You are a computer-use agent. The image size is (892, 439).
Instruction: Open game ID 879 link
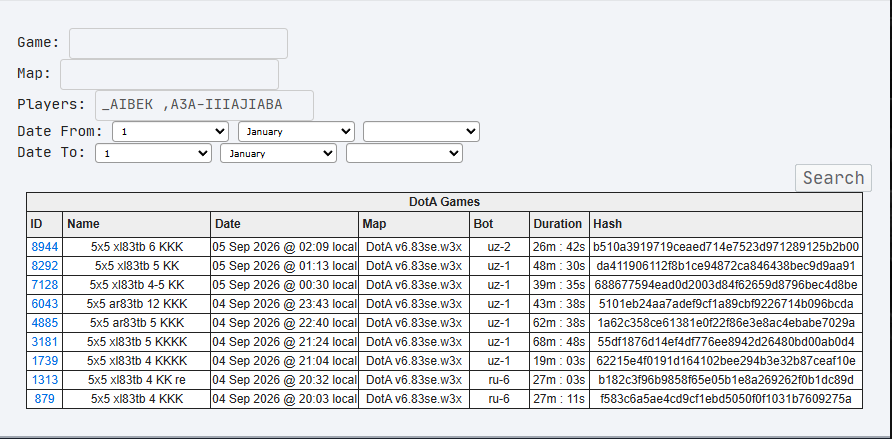pyautogui.click(x=44, y=399)
